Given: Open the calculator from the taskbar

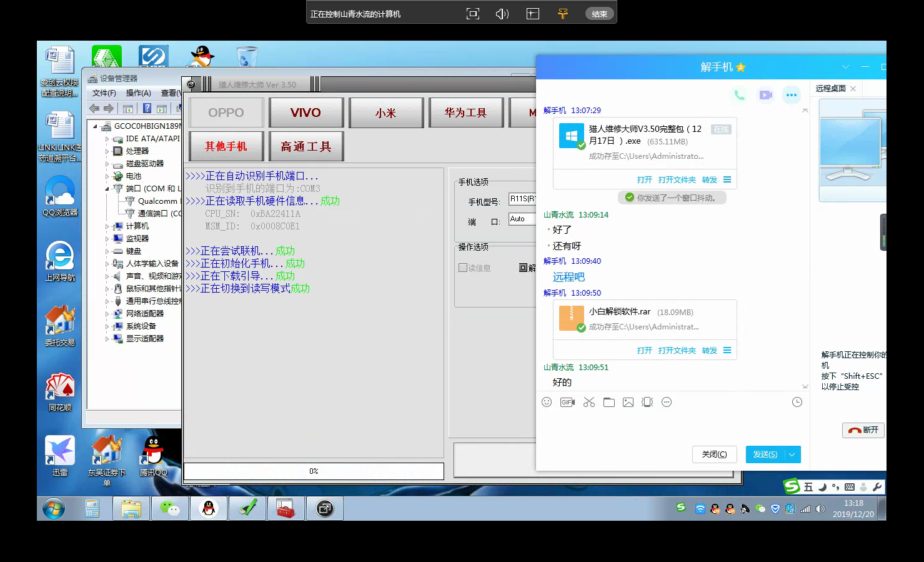Looking at the screenshot, I should (x=92, y=508).
